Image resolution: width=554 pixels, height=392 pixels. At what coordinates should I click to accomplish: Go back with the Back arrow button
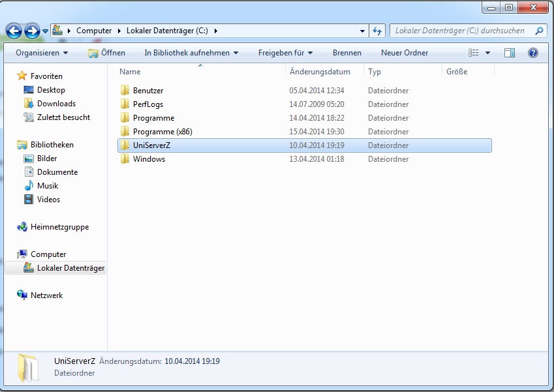coord(14,31)
